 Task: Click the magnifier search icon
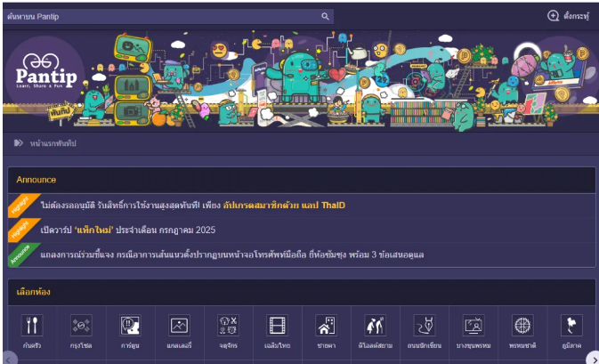[x=326, y=16]
